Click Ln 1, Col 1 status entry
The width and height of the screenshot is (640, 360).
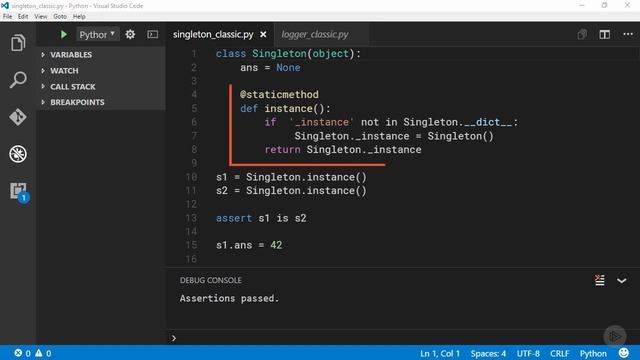coord(440,353)
